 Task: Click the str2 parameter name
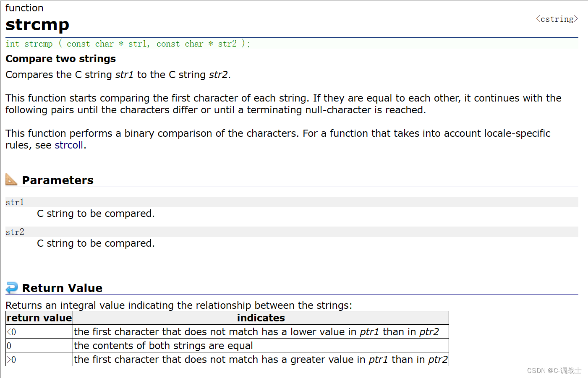pos(15,232)
